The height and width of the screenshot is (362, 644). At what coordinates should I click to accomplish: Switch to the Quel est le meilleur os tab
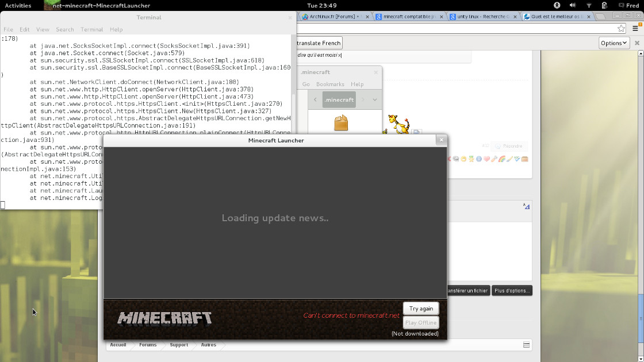[x=557, y=17]
